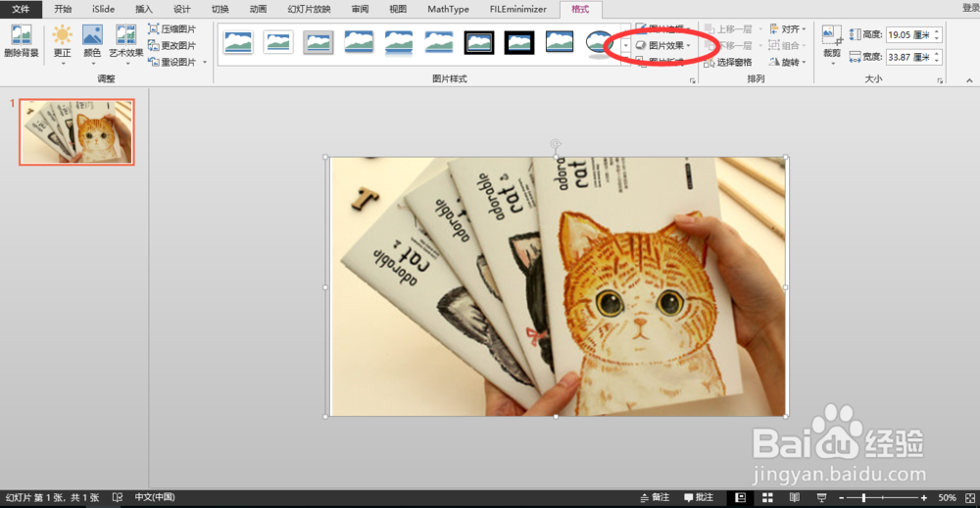Image resolution: width=980 pixels, height=508 pixels.
Task: Open the Size group dialog launcher
Action: click(940, 80)
